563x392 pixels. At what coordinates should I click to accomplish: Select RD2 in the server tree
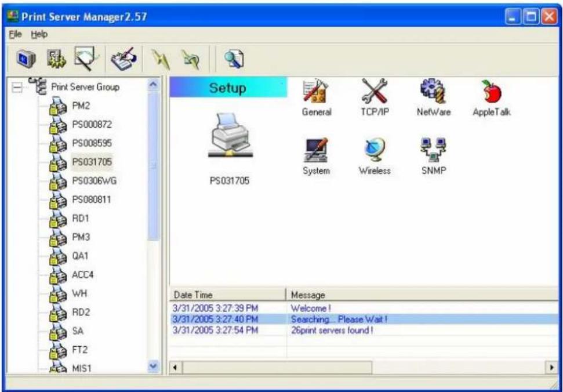click(x=81, y=313)
